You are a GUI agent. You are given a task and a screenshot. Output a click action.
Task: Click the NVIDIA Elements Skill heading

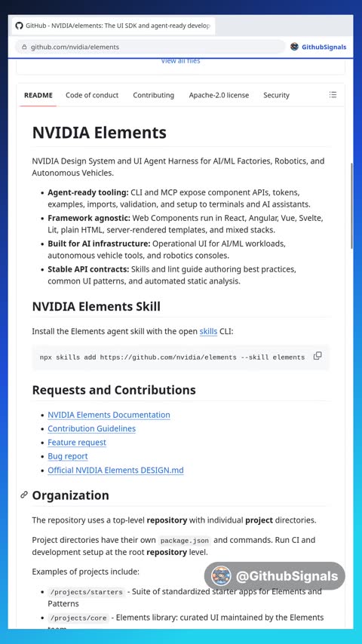click(96, 307)
